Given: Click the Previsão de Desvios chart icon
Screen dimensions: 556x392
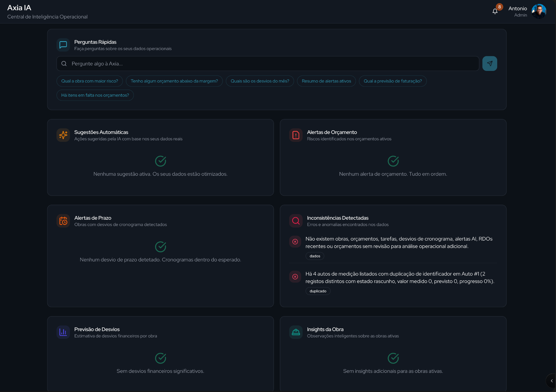Looking at the screenshot, I should point(63,332).
